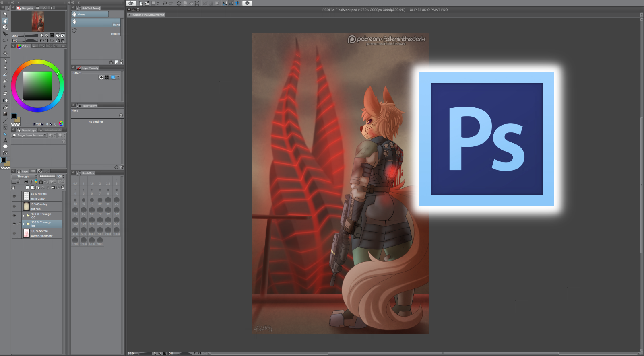Screen dimensions: 644x356
Task: Open the Search Layer tab
Action: (x=29, y=130)
